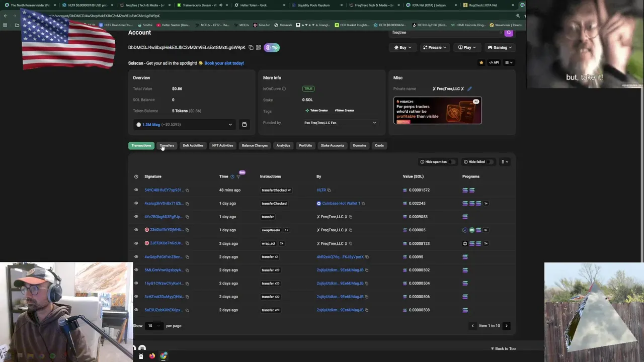Image resolution: width=644 pixels, height=362 pixels.
Task: Edit the private name with the pencil icon
Action: point(469,88)
